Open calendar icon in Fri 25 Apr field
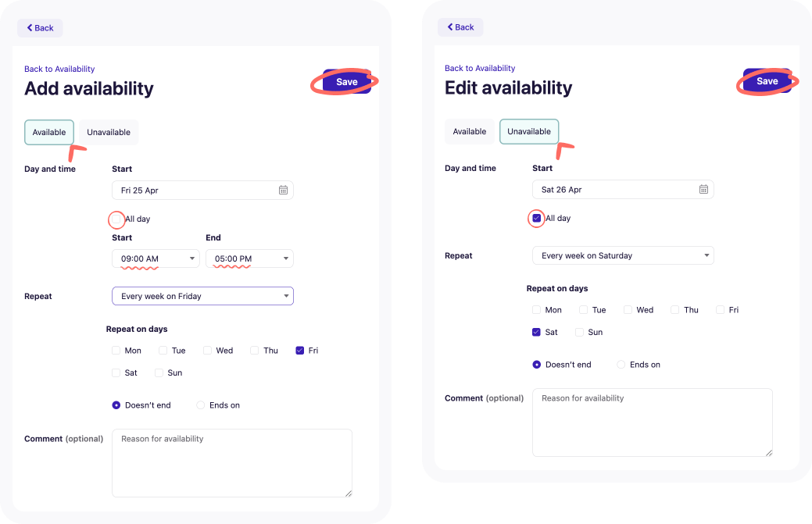 tap(283, 191)
